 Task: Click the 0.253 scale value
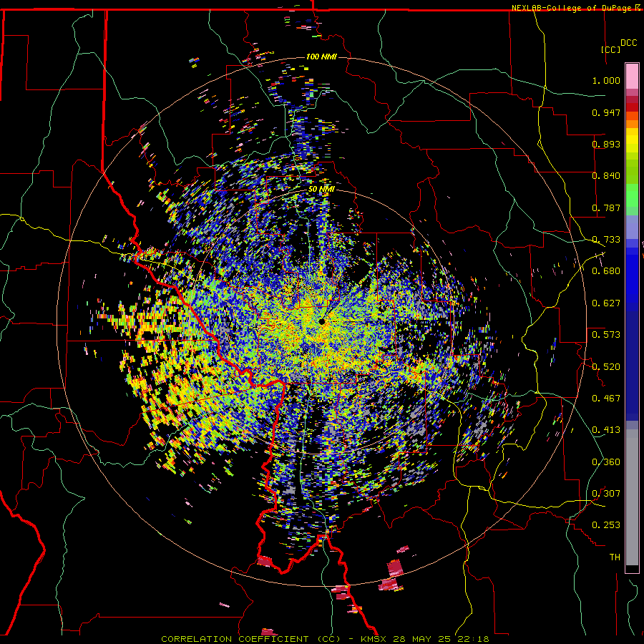(606, 525)
